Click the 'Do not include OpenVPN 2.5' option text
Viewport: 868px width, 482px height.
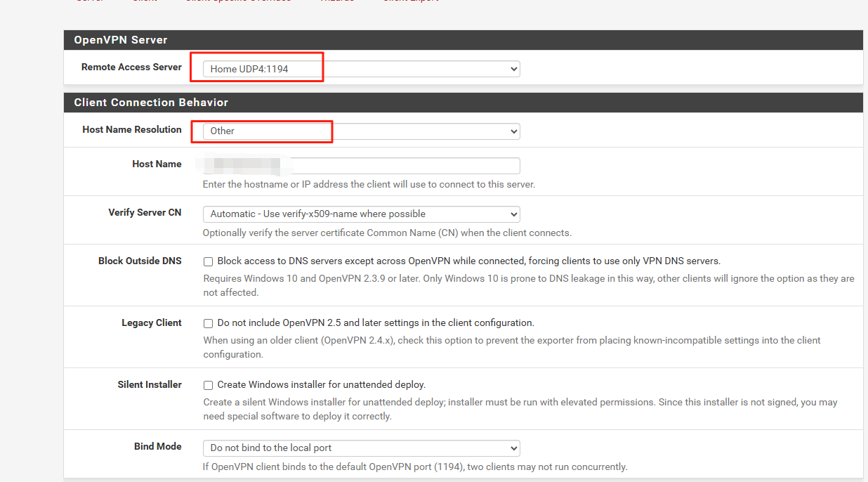click(x=376, y=323)
